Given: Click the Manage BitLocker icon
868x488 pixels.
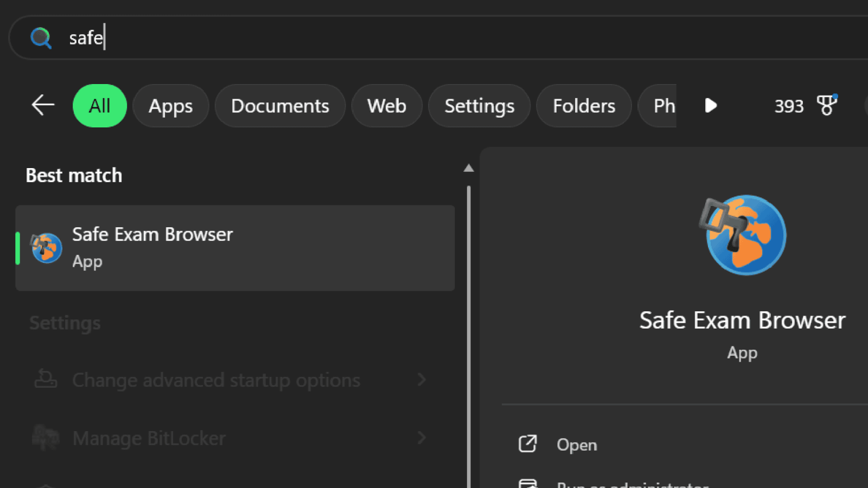Looking at the screenshot, I should tap(46, 438).
